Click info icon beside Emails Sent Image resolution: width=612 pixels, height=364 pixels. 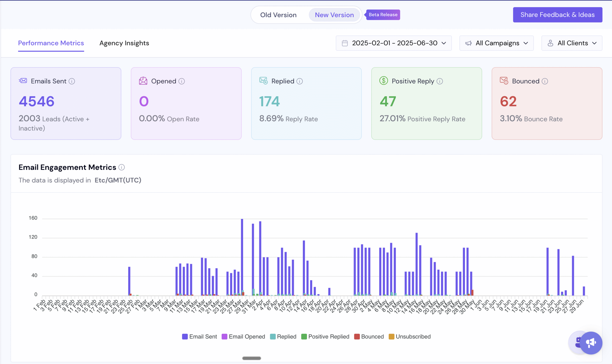click(72, 81)
